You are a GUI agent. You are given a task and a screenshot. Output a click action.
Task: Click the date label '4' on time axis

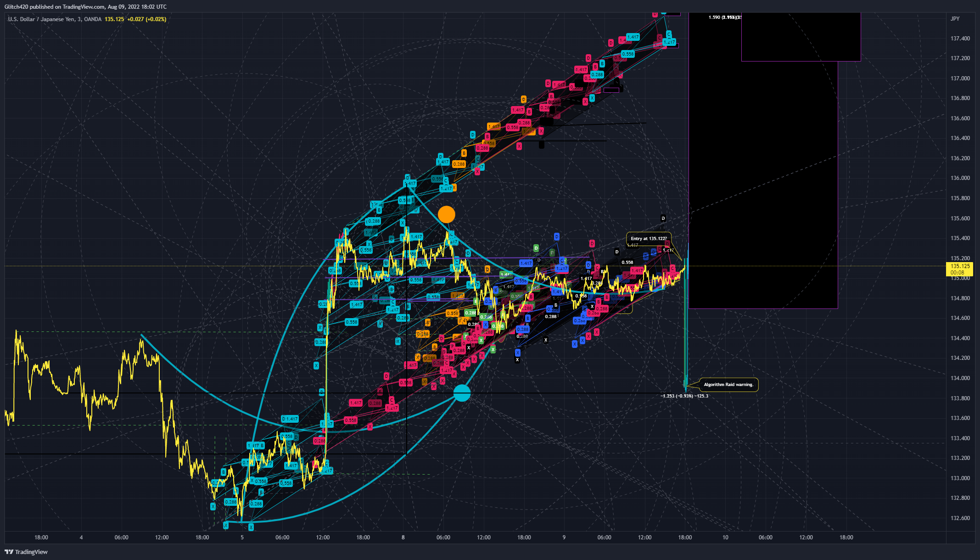coord(81,538)
